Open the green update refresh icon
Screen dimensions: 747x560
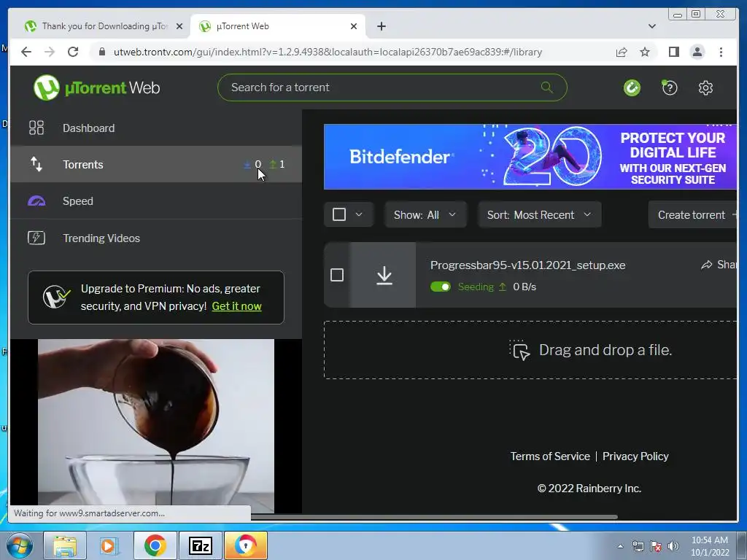pyautogui.click(x=632, y=87)
